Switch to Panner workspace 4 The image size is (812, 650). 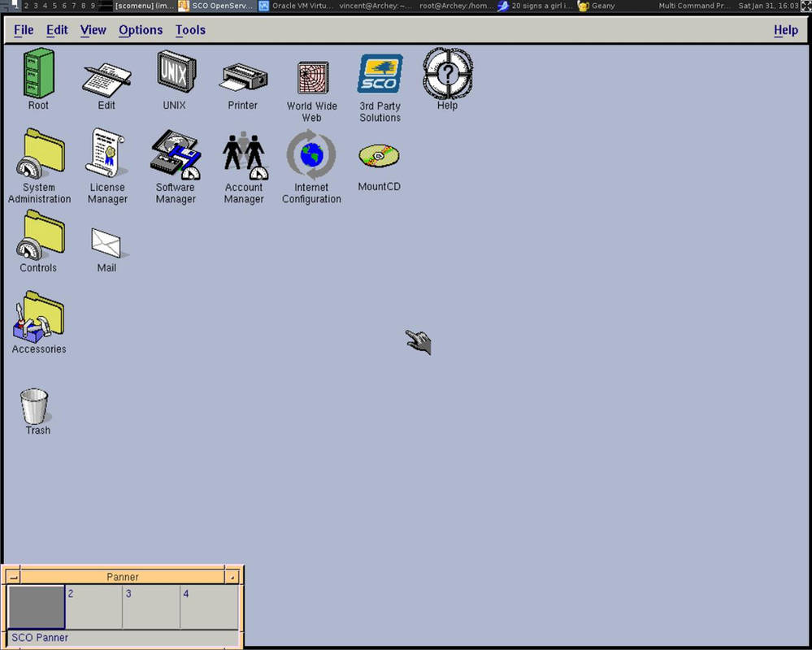point(209,606)
